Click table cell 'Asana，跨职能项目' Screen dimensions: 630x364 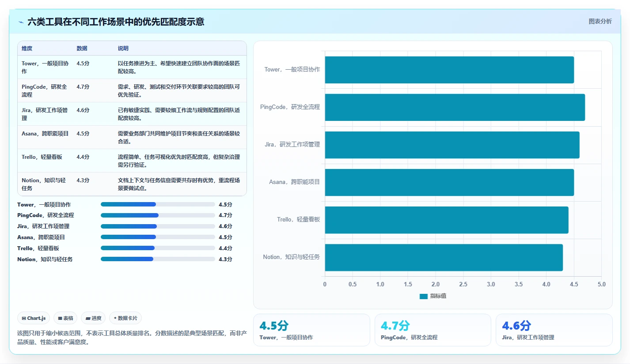45,133
